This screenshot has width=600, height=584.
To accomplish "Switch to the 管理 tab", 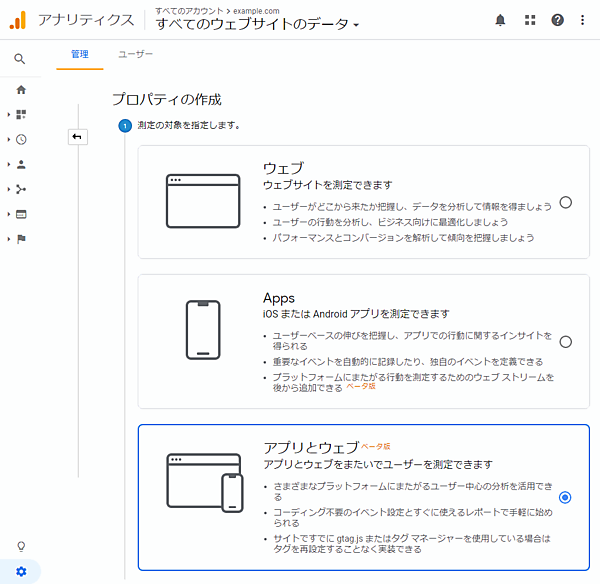I will tap(80, 54).
